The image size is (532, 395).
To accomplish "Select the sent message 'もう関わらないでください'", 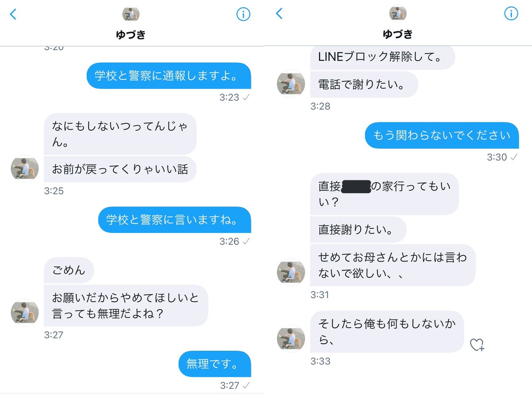I will pyautogui.click(x=442, y=135).
